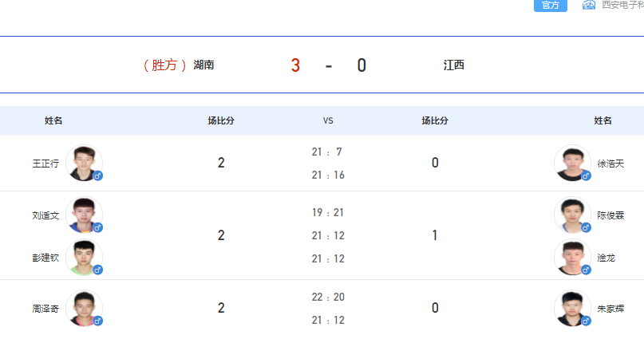This screenshot has width=644, height=343.
Task: Click the gender badge on 周泽奇's photo
Action: 97,321
